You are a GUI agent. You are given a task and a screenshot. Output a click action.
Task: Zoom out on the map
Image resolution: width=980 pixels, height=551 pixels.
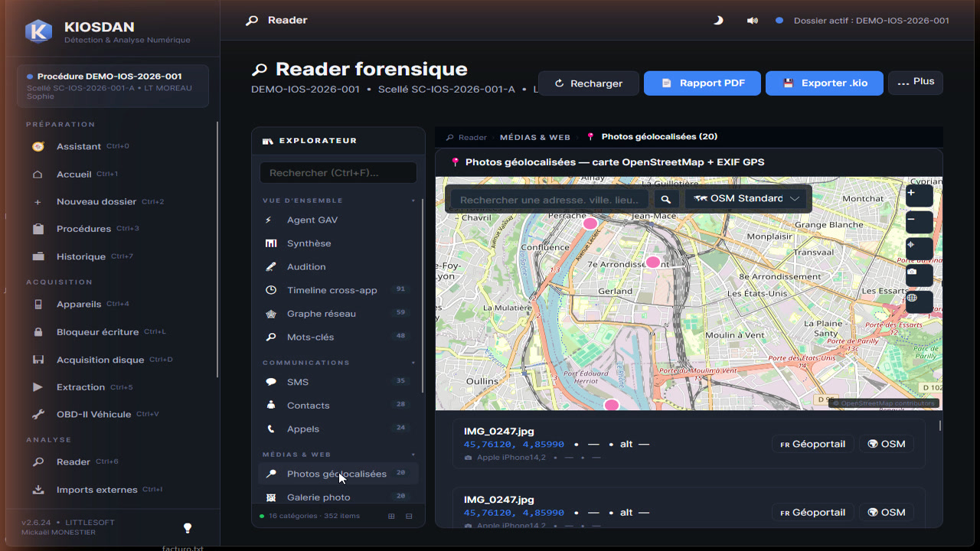click(919, 222)
